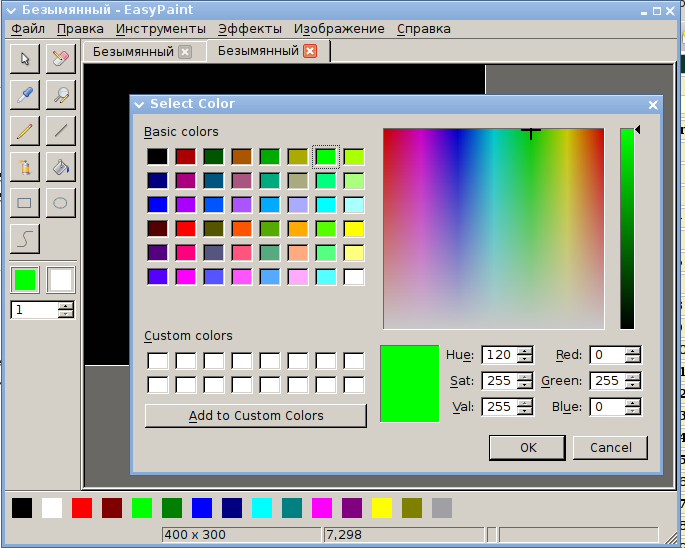The height and width of the screenshot is (548, 685).
Task: Click the Green value input field
Action: point(607,381)
